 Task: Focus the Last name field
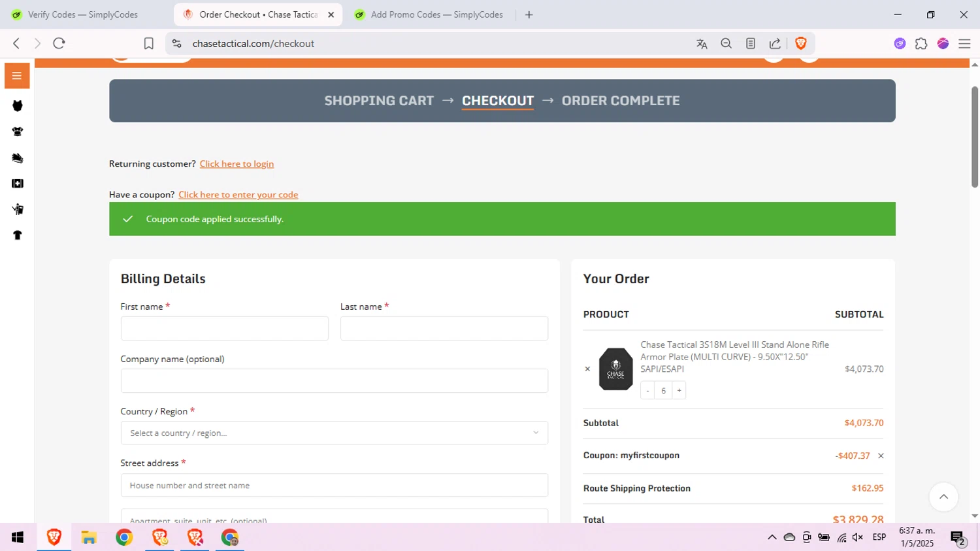(444, 329)
